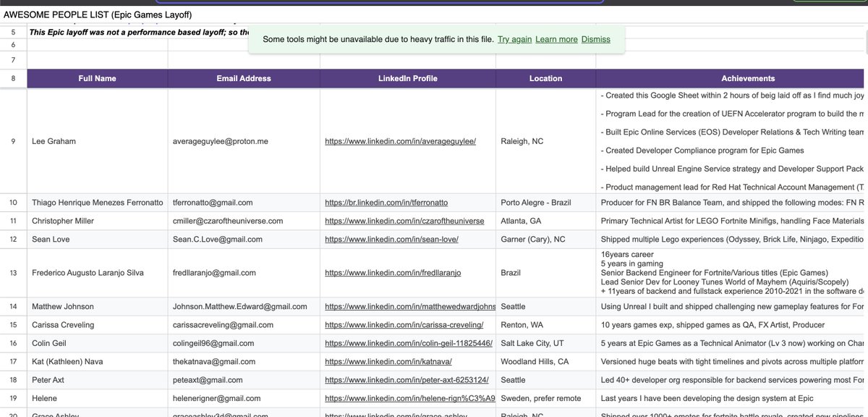Select the 'Email Address' header cell

click(244, 78)
